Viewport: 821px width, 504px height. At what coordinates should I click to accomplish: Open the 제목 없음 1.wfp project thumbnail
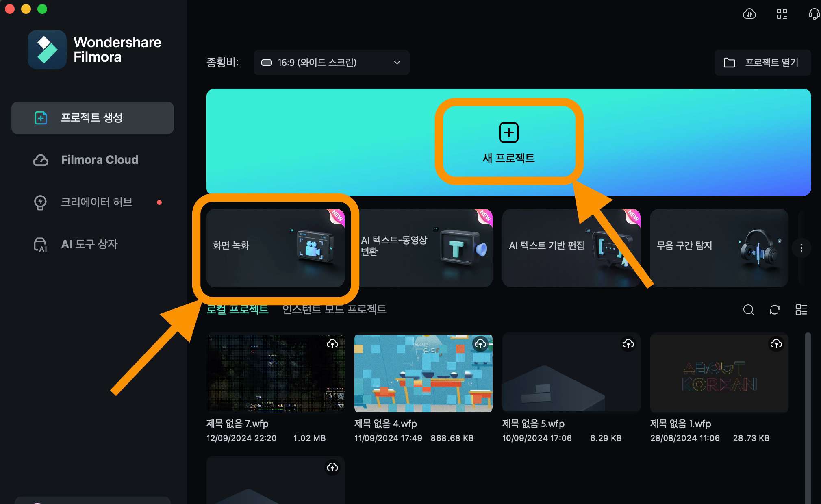pyautogui.click(x=719, y=373)
